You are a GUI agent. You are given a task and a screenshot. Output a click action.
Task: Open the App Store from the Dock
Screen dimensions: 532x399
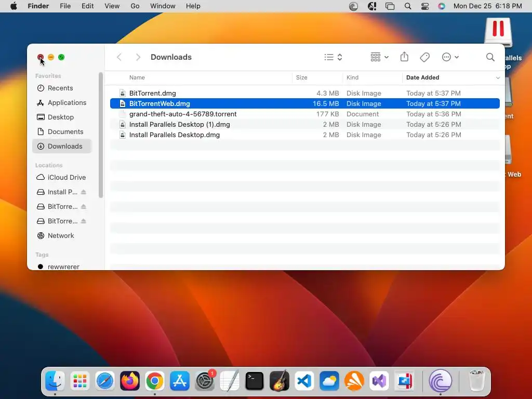[179, 381]
